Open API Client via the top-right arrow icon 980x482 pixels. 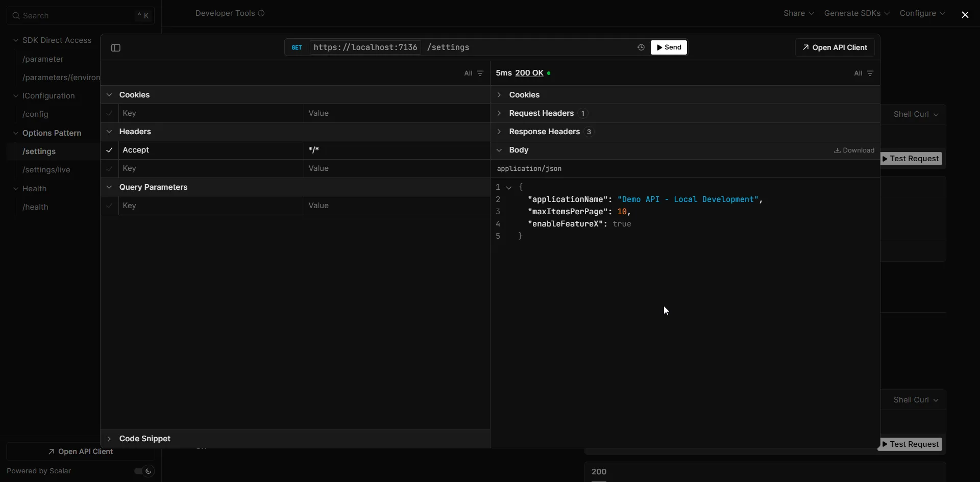(x=834, y=47)
